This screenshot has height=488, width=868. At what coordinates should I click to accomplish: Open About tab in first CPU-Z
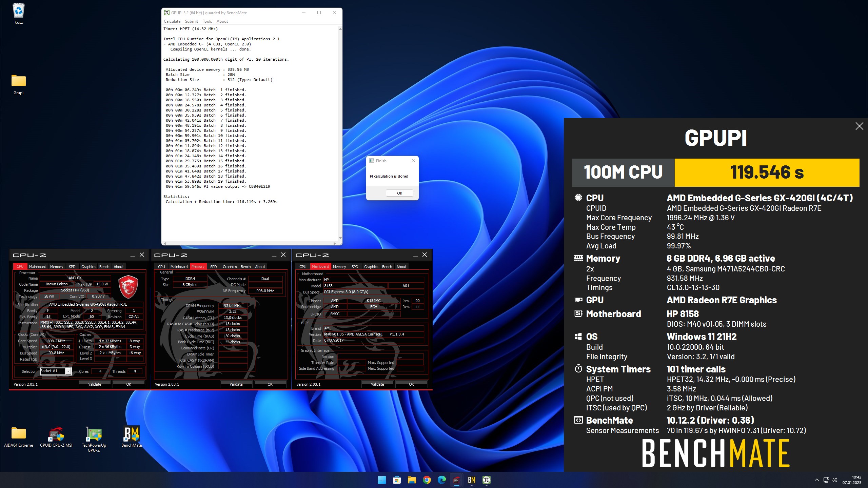(x=119, y=267)
